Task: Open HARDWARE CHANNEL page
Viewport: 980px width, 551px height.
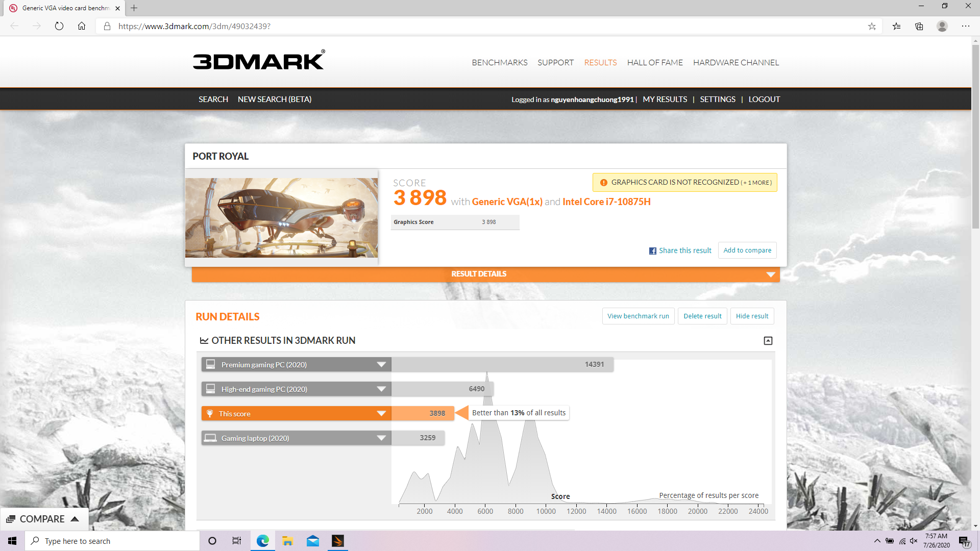Action: click(x=736, y=62)
